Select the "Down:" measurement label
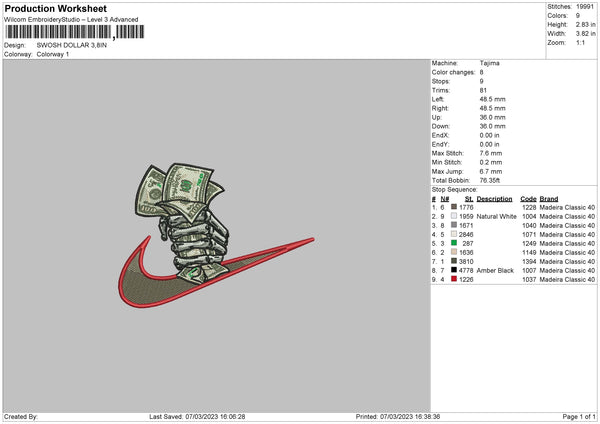Image resolution: width=600 pixels, height=424 pixels. click(x=441, y=126)
